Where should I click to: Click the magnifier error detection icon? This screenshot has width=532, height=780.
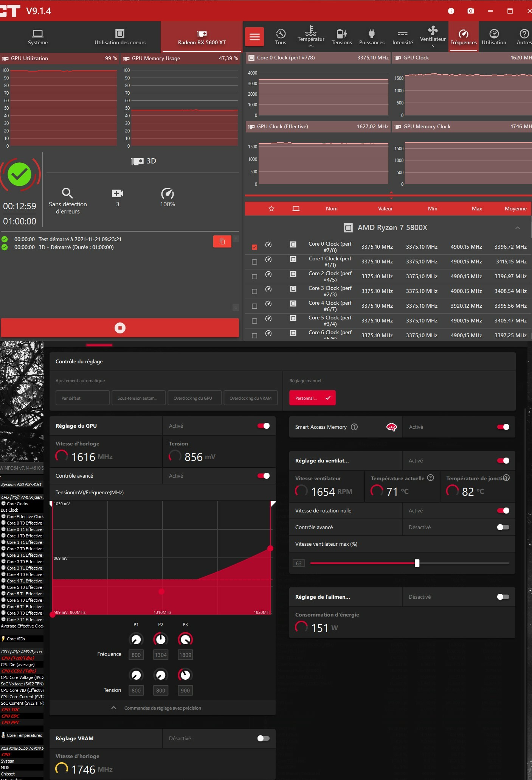tap(67, 193)
